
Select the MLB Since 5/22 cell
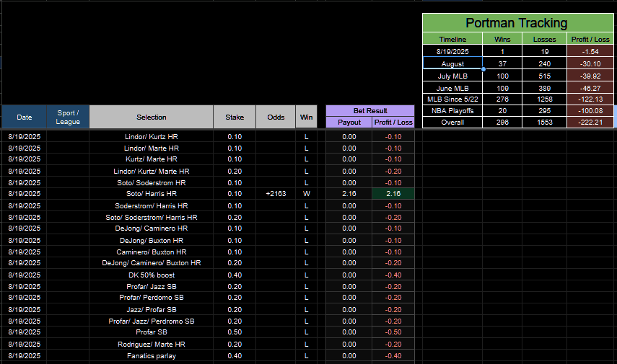coord(452,99)
